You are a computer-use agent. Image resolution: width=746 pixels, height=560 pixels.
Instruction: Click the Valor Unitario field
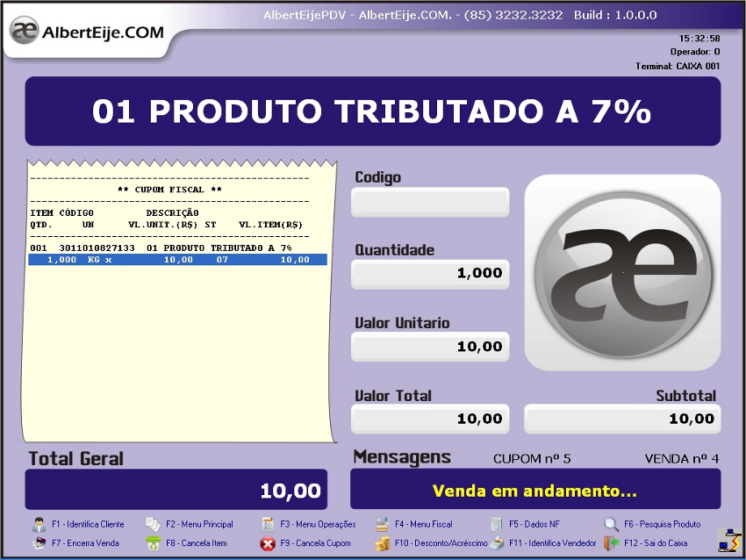point(430,347)
